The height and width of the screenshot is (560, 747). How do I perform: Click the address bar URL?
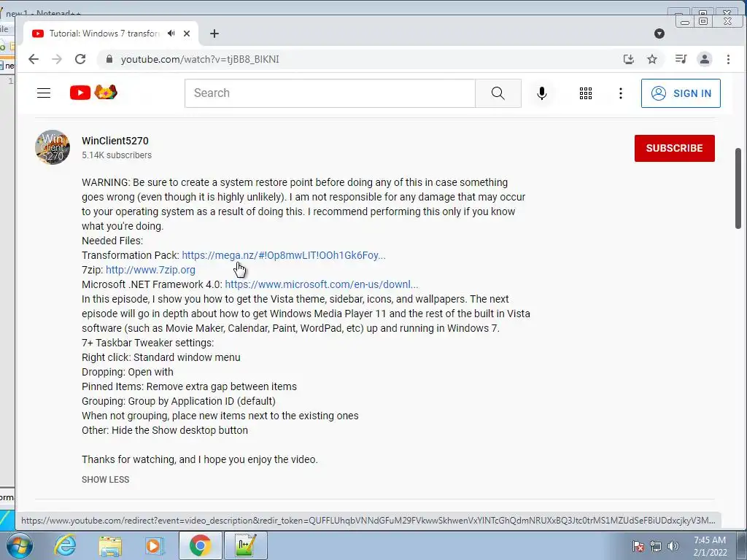(200, 59)
